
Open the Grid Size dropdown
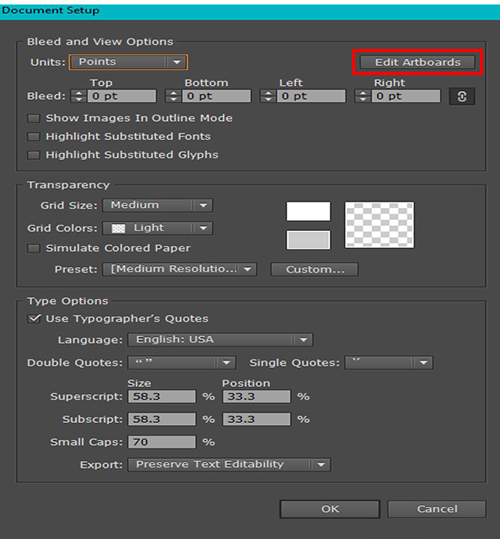pos(158,206)
